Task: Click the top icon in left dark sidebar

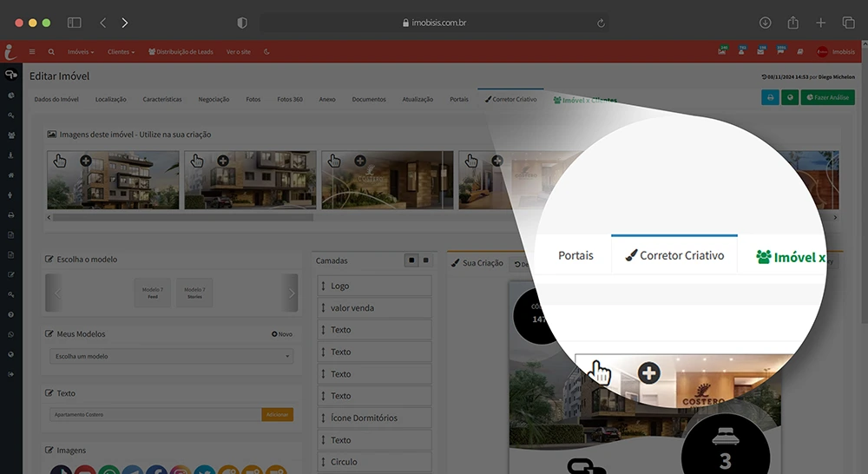Action: click(11, 74)
